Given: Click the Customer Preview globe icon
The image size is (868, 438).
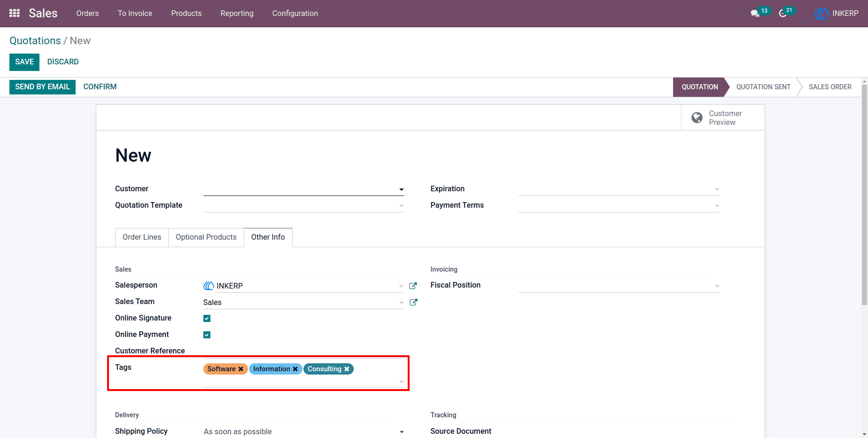Looking at the screenshot, I should pos(697,117).
